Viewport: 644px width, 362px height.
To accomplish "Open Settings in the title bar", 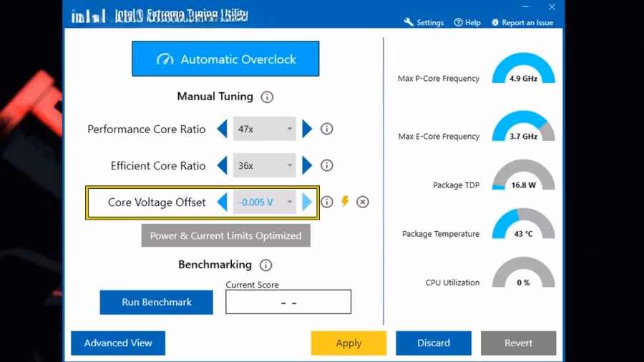I will click(424, 23).
